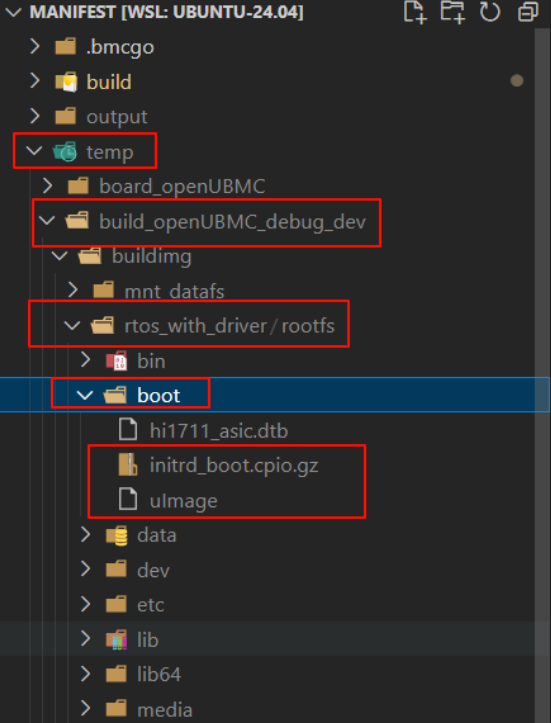Collapse the temp folder
Viewport: 551px width, 723px height.
[34, 151]
